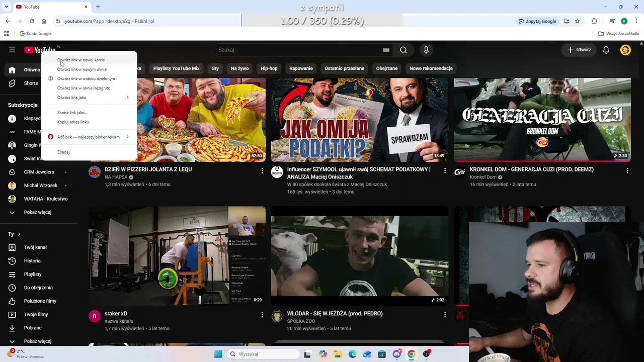Open options for sraker xD video

pyautogui.click(x=262, y=315)
